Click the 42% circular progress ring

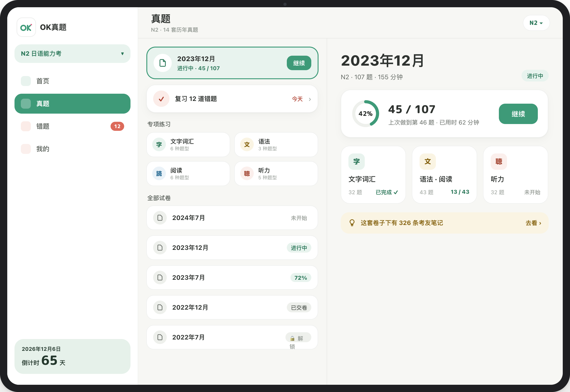(x=365, y=113)
